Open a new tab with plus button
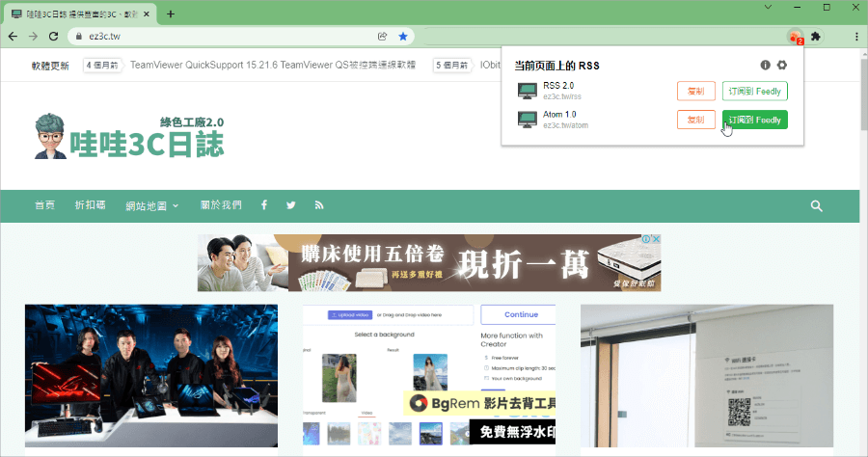 171,13
